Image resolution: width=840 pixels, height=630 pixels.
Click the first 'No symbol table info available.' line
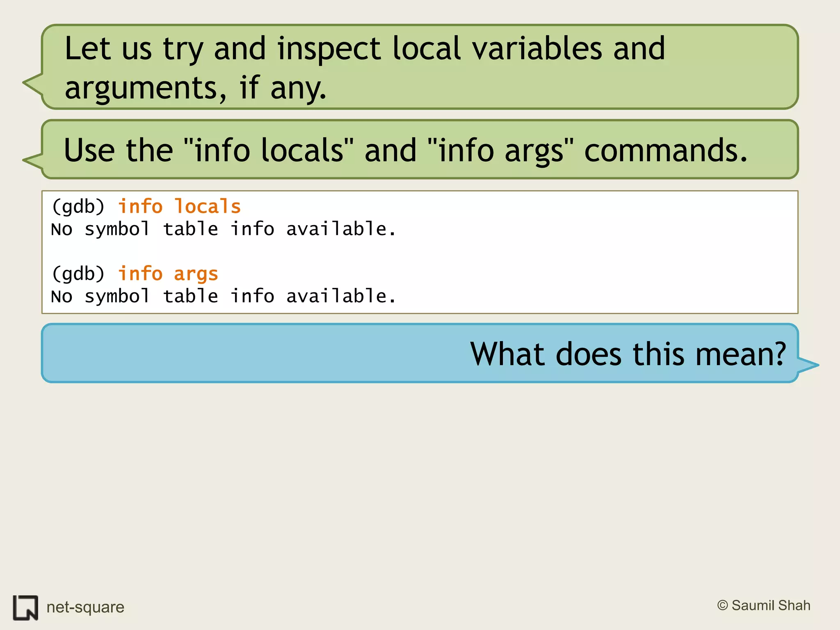[x=224, y=229]
